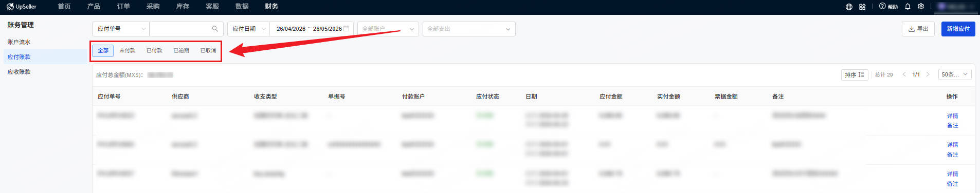This screenshot has width=980, height=193.
Task: Open 备注 for the first row
Action: click(953, 125)
